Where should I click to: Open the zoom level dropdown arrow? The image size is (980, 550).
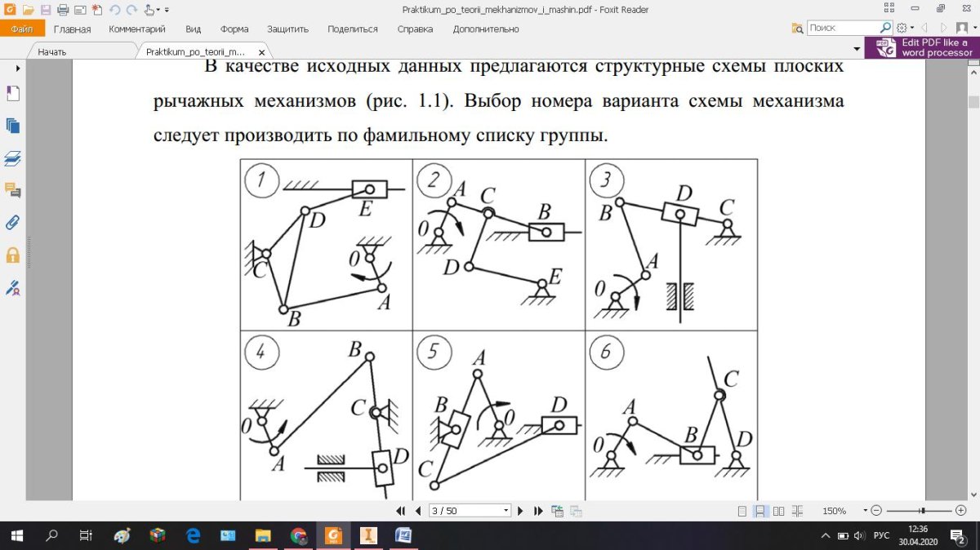pos(865,511)
